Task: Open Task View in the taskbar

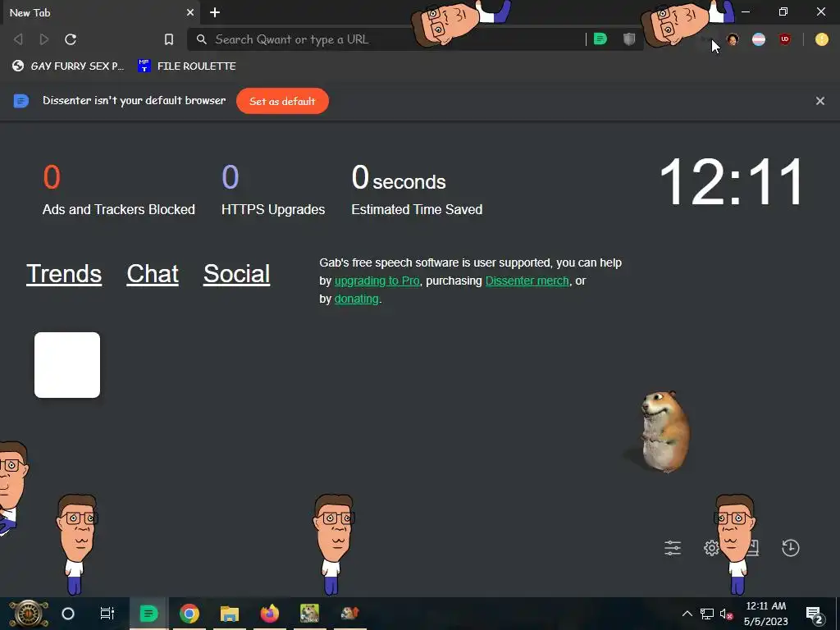Action: click(107, 614)
